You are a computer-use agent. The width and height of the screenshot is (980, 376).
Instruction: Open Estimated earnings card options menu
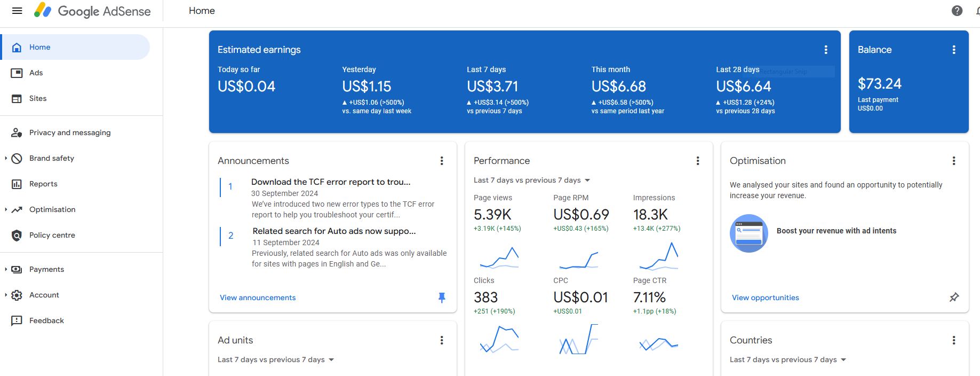826,50
